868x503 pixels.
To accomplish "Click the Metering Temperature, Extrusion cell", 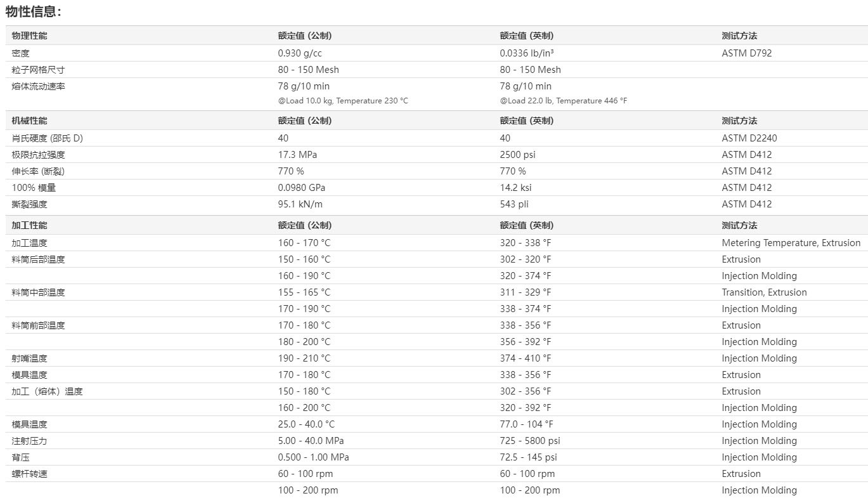I will tap(791, 243).
